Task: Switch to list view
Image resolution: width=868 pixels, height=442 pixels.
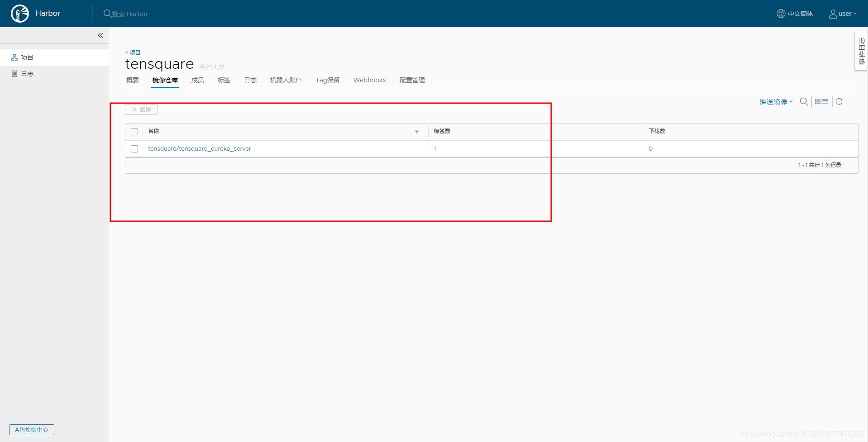Action: pyautogui.click(x=825, y=102)
